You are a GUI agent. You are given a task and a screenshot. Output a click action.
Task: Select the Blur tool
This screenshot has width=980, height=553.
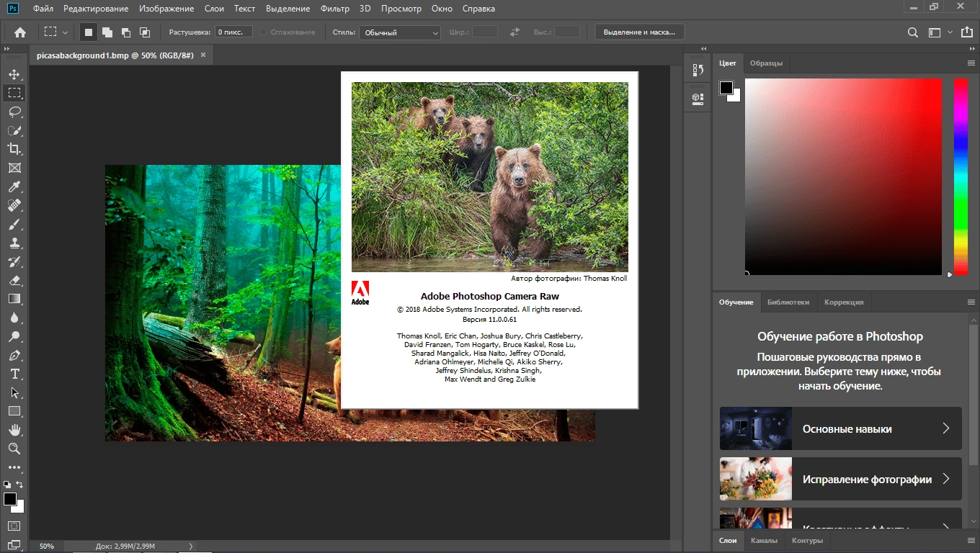14,318
